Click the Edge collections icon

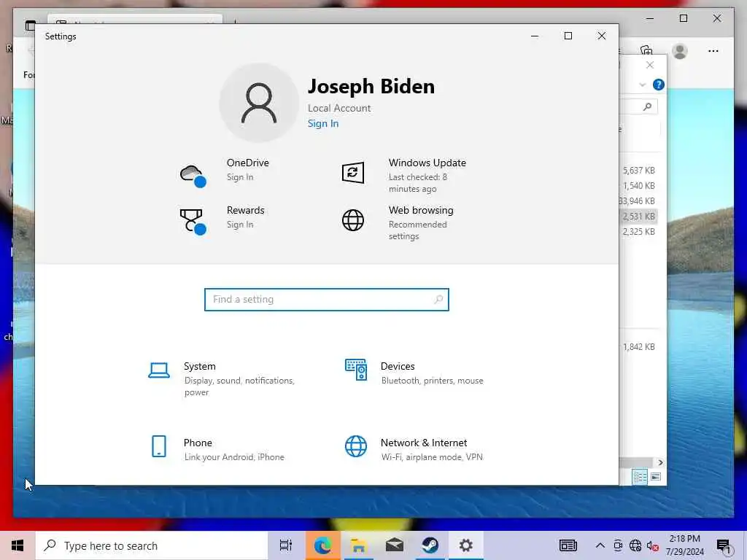[646, 50]
